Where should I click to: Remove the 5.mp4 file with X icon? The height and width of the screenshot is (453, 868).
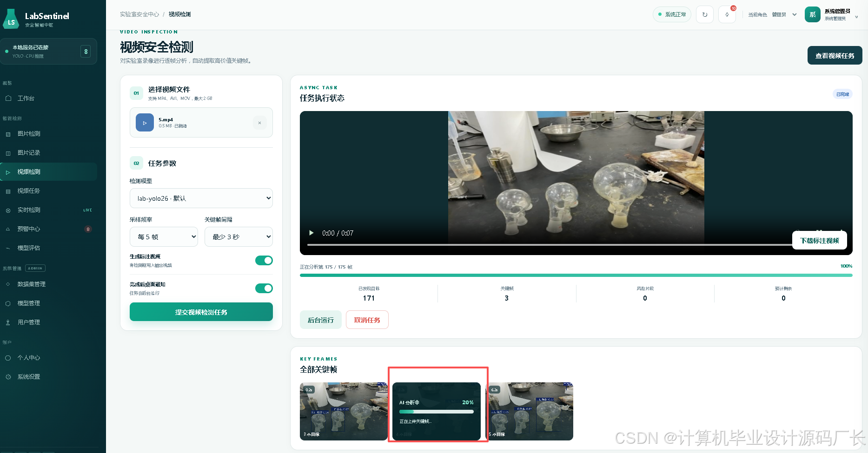click(x=259, y=123)
